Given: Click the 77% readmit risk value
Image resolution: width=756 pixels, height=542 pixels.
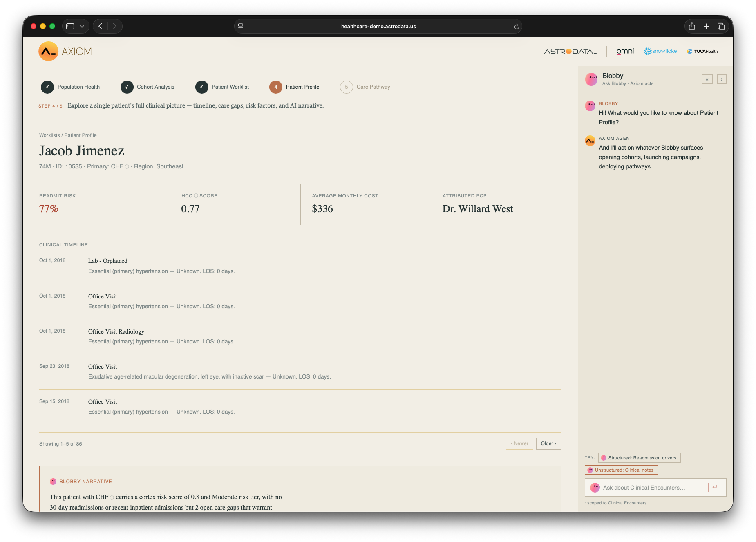Looking at the screenshot, I should pos(49,209).
